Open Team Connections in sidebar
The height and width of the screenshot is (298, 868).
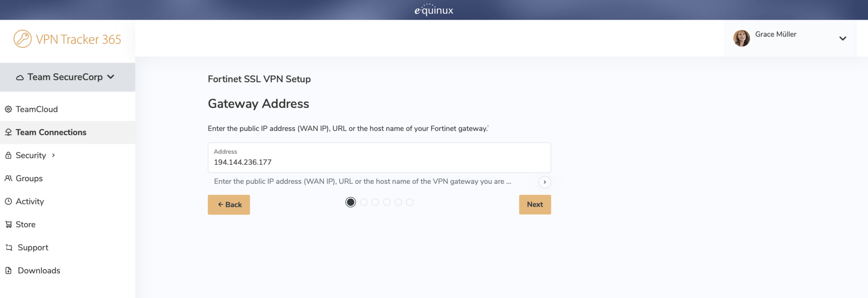click(51, 132)
